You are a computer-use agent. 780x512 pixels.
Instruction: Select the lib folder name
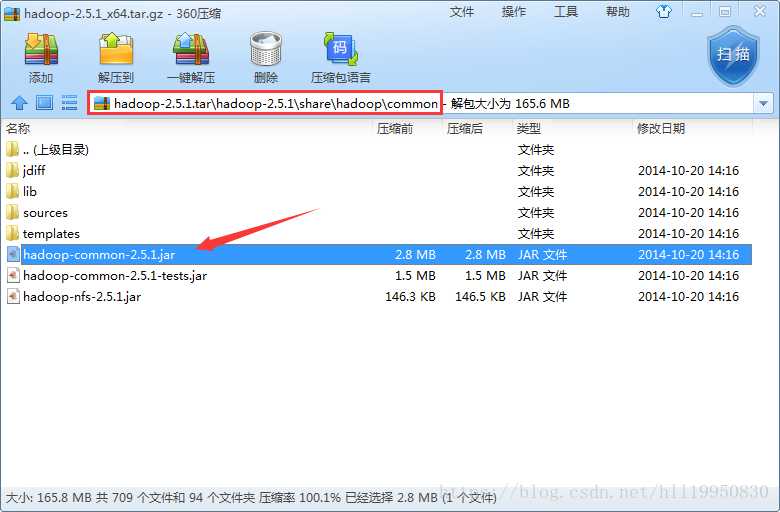pos(30,192)
